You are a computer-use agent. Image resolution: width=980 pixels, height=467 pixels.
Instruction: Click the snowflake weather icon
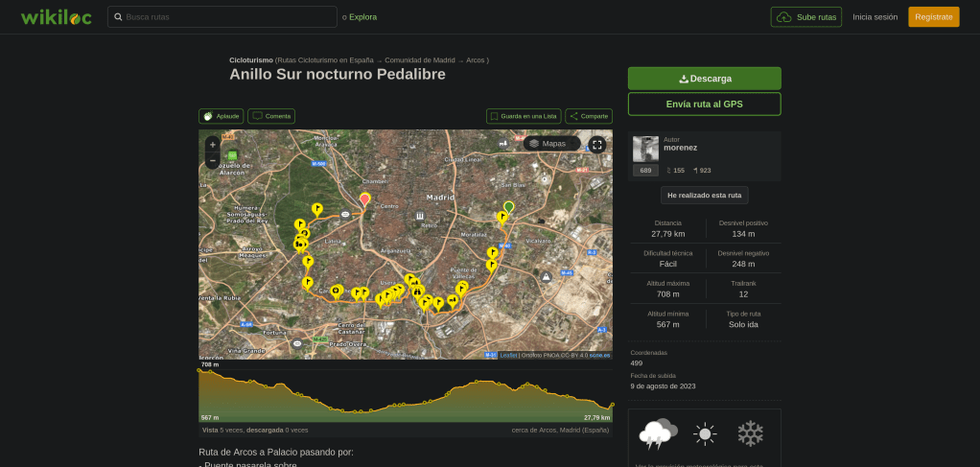coord(751,433)
